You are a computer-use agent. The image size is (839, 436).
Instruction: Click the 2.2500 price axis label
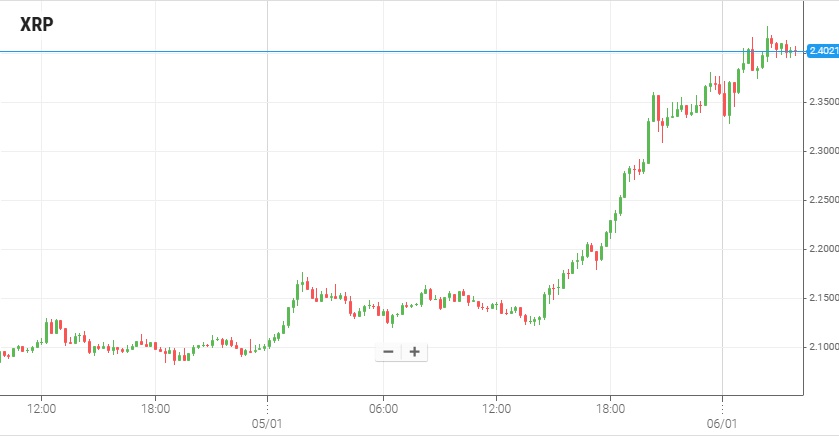(x=822, y=200)
